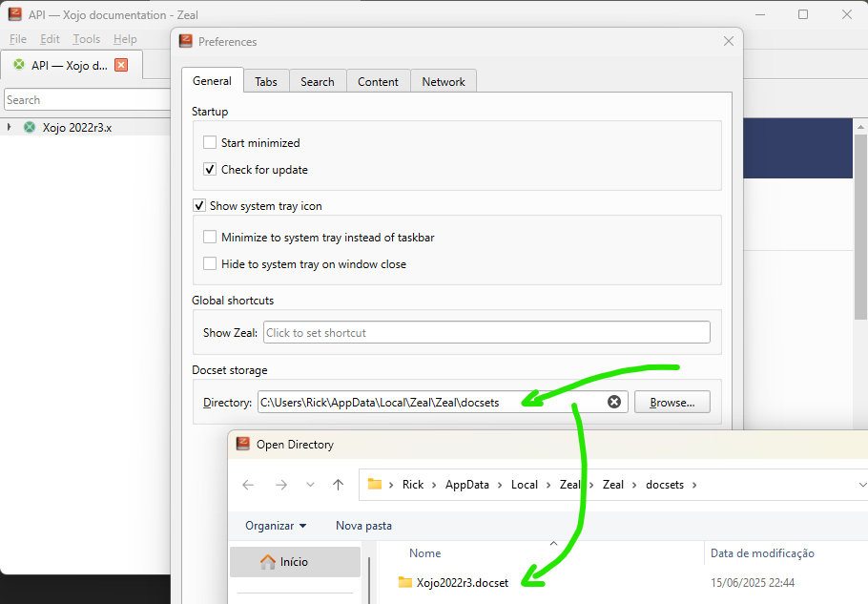Screen dimensions: 868x604
Task: Click the Search input in Zeal sidebar
Action: click(88, 99)
